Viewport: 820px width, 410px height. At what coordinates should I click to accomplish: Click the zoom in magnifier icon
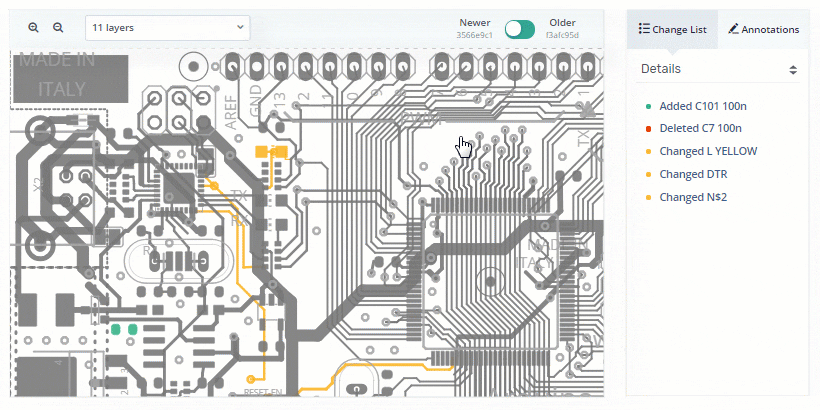33,28
